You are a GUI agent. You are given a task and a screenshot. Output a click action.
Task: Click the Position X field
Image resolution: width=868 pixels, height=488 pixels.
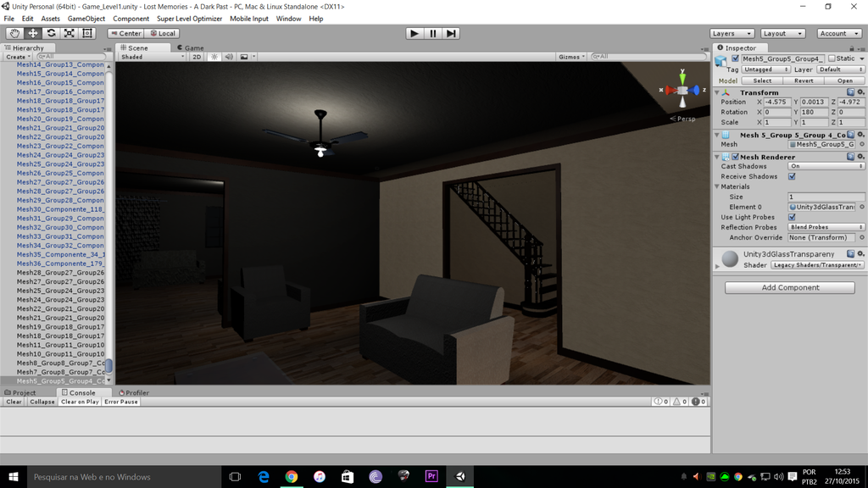[x=777, y=103]
